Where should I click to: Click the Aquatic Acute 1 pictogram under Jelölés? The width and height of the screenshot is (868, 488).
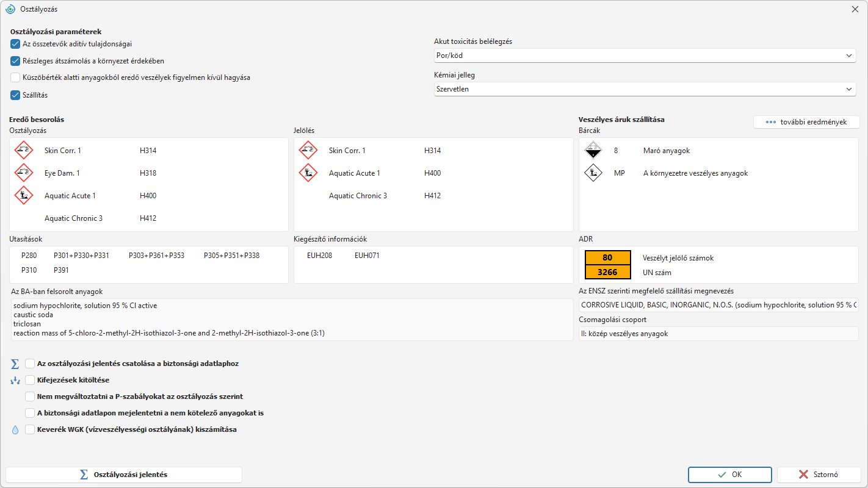[308, 173]
